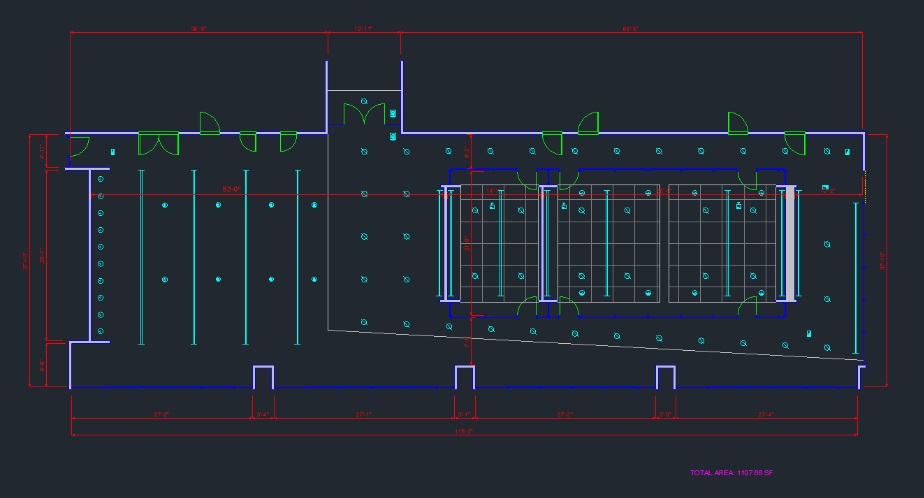
Task: Select the green double door in entry vestibule
Action: [x=364, y=114]
